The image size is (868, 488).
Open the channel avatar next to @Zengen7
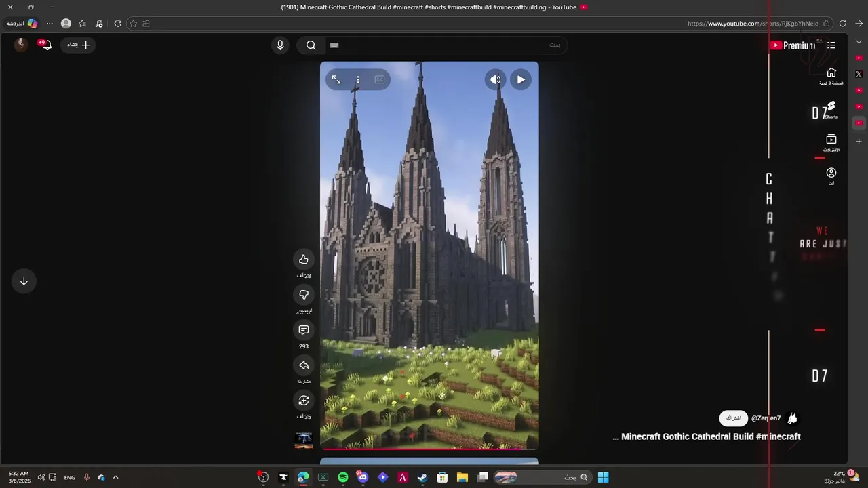792,418
